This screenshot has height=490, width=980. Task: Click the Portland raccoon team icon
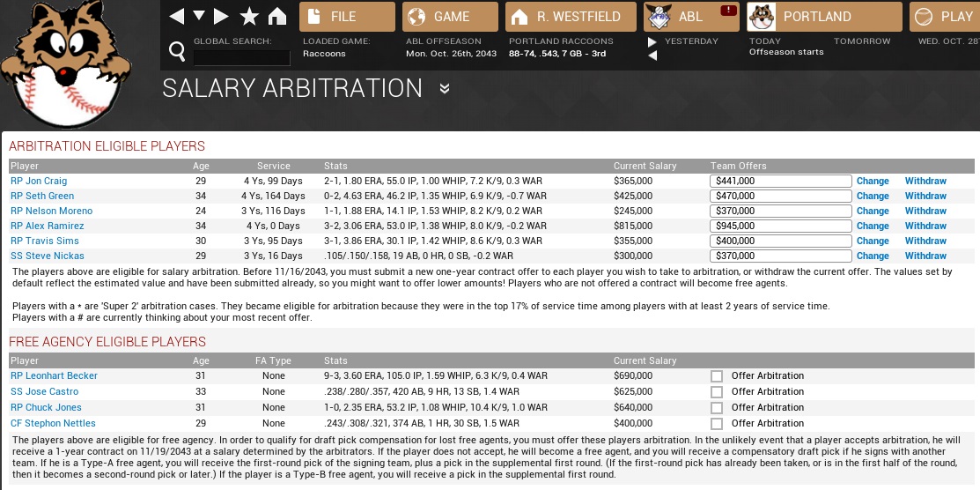(762, 17)
